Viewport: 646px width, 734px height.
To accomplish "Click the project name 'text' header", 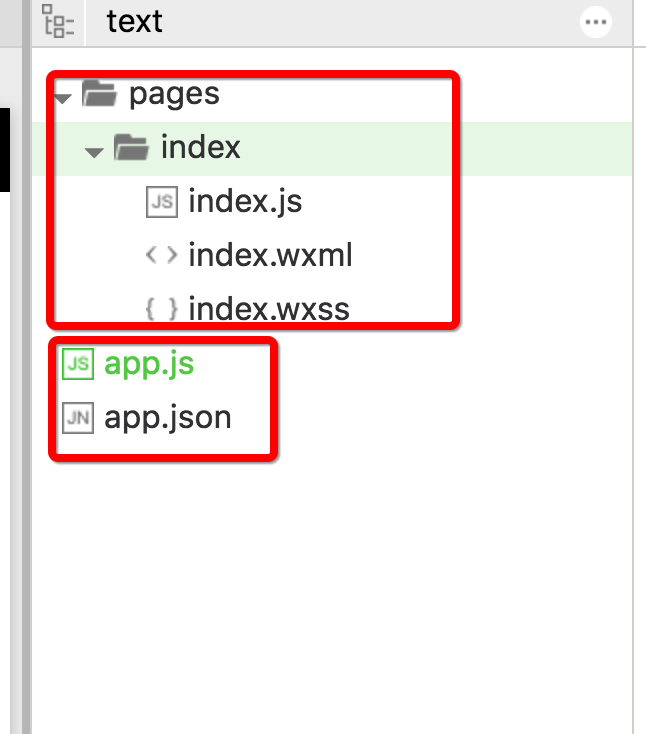I will tap(134, 22).
